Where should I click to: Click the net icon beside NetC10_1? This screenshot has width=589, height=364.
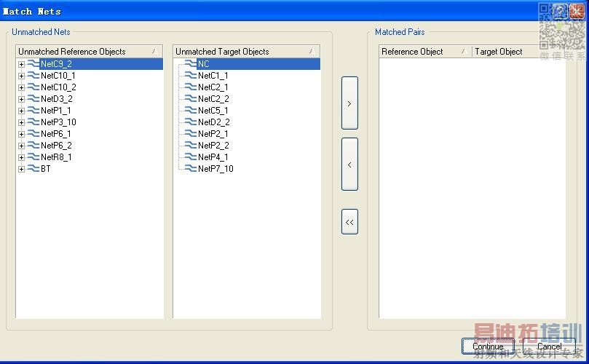tap(33, 75)
